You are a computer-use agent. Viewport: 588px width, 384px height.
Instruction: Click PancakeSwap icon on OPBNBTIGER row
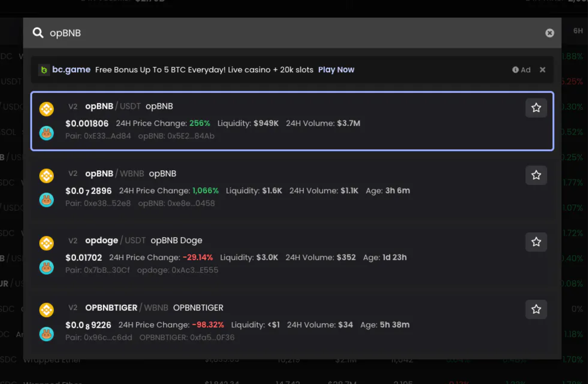pyautogui.click(x=46, y=334)
